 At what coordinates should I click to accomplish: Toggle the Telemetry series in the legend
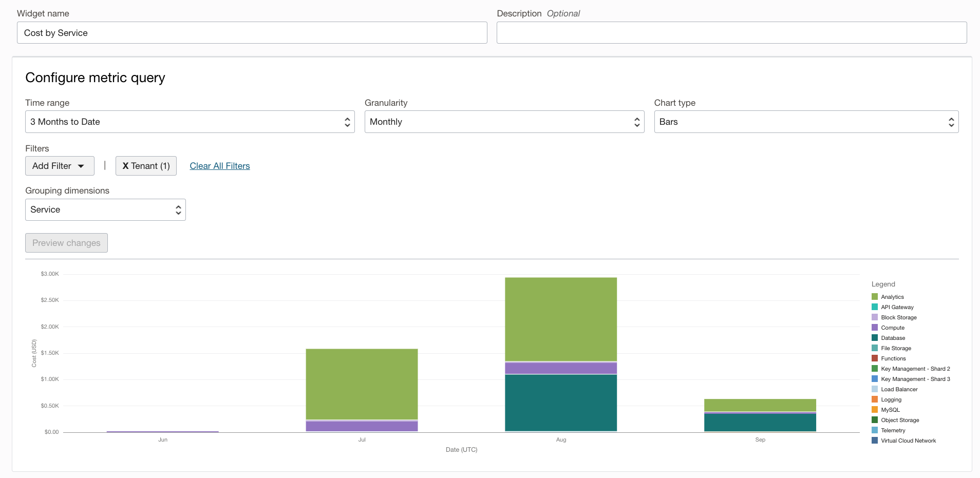pos(892,430)
